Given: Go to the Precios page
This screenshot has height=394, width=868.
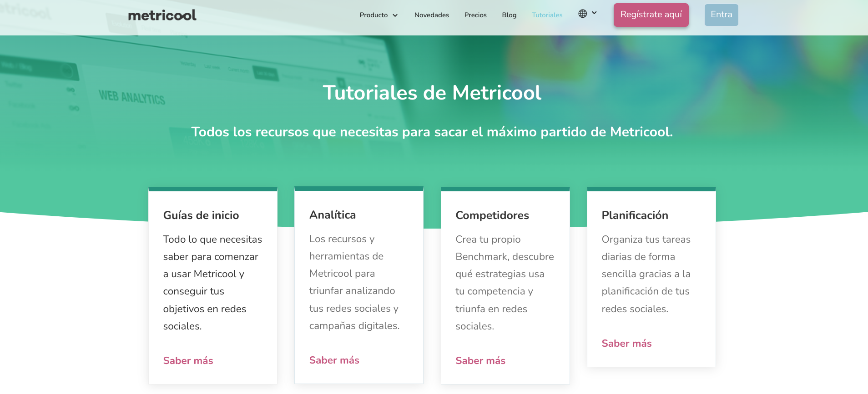Looking at the screenshot, I should tap(475, 15).
